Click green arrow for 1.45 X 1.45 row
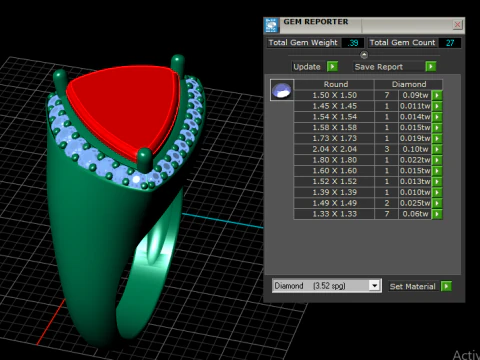Screen dimensions: 480x360 pyautogui.click(x=437, y=106)
